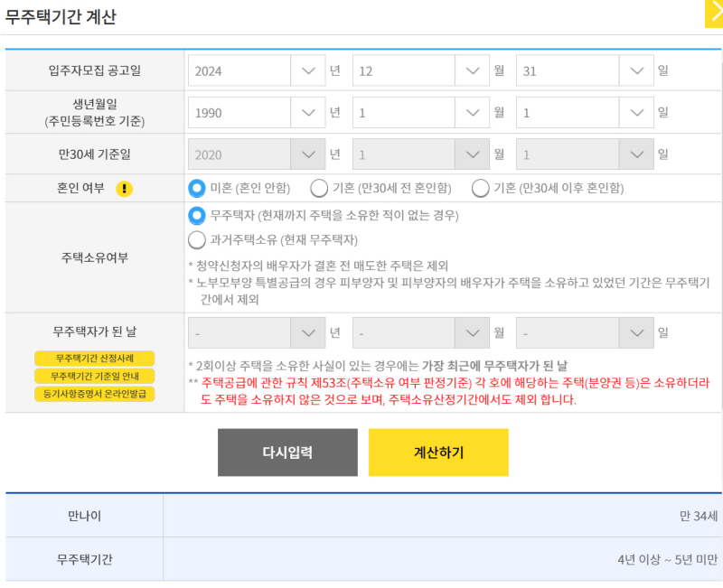Select the 무주택자 radio option
The image size is (723, 588).
pyautogui.click(x=197, y=215)
